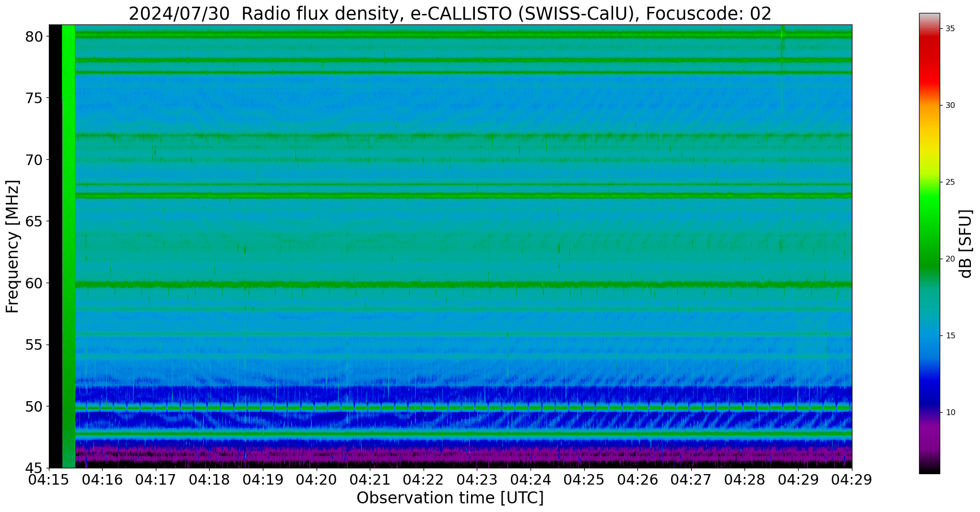Click the 10 tick on the colorbar
Image resolution: width=980 pixels, height=512 pixels.
point(950,413)
